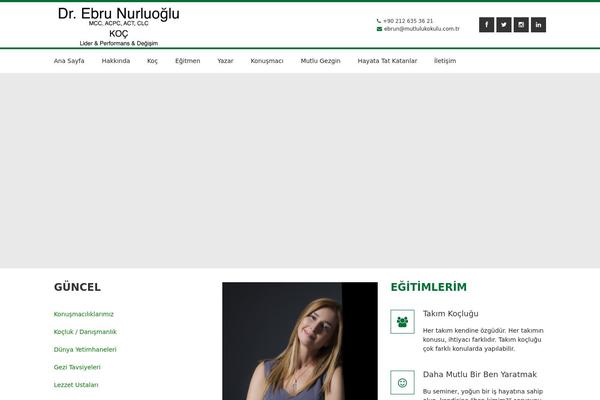Select the Eğitmen menu item

[188, 61]
